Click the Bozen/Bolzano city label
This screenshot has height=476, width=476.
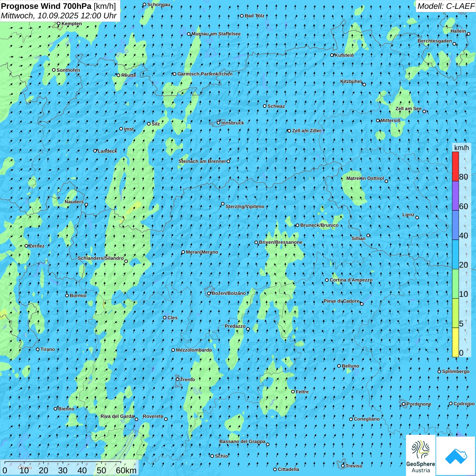(228, 293)
